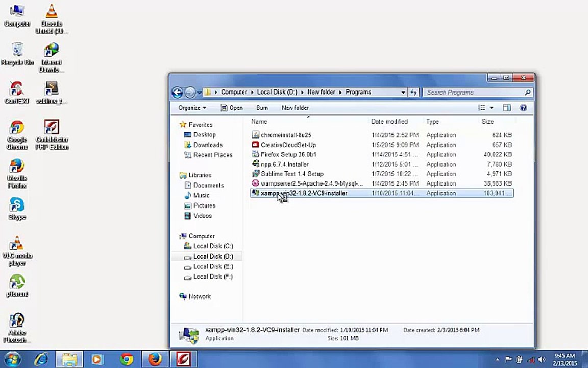Open Firefox from the taskbar
The image size is (588, 368).
click(x=155, y=359)
